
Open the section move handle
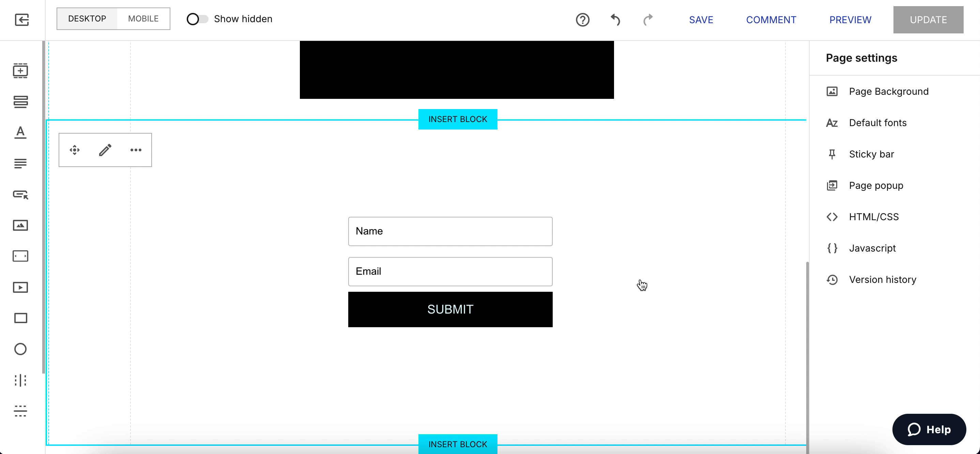[x=75, y=150]
